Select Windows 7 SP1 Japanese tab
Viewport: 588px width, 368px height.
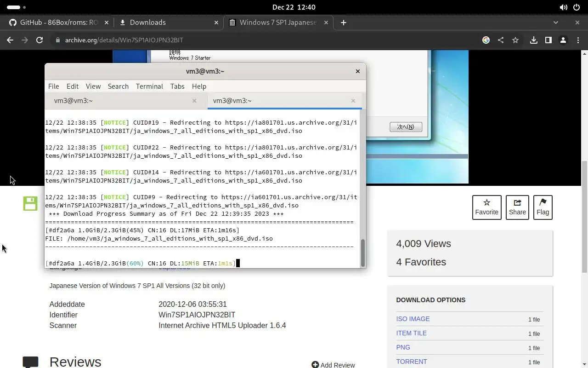tap(278, 23)
